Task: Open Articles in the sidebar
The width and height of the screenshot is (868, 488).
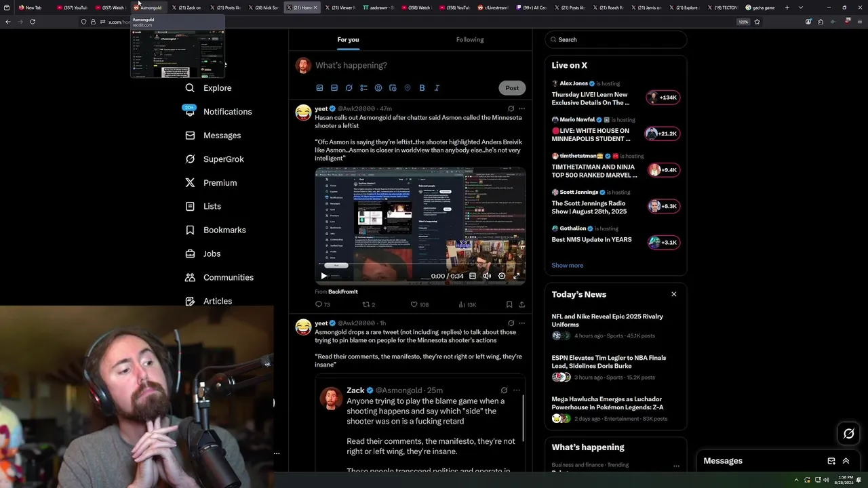Action: tap(208, 302)
